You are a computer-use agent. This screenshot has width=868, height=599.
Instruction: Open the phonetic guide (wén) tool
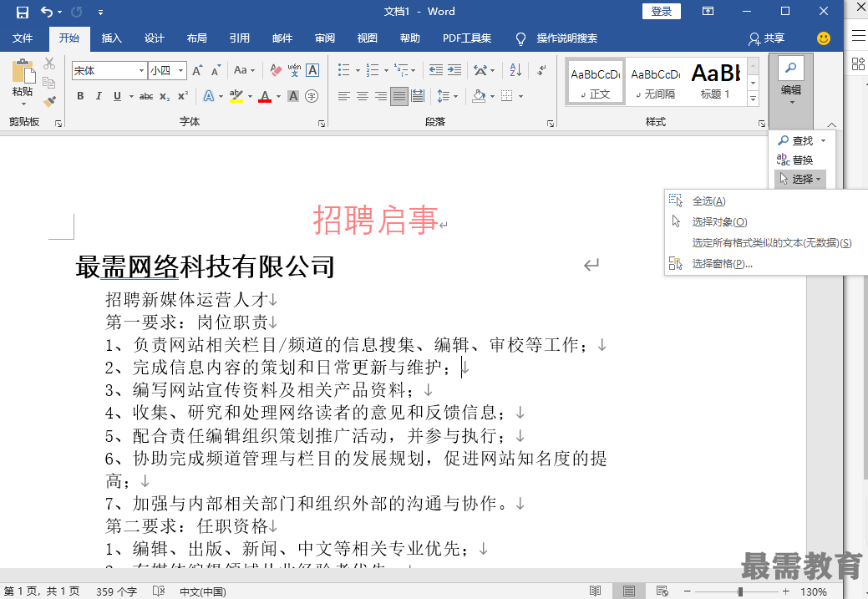(295, 70)
